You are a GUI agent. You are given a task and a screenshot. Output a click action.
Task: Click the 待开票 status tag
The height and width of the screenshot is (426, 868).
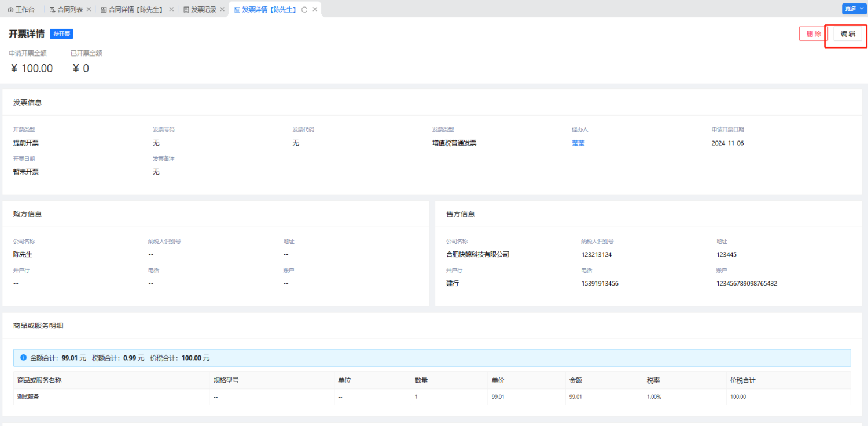(61, 34)
